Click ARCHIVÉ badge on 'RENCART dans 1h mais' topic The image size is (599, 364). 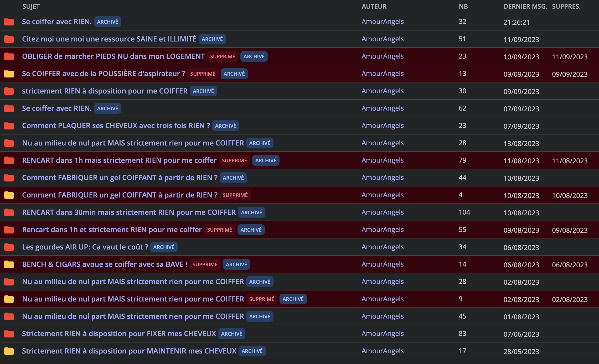[x=266, y=160]
